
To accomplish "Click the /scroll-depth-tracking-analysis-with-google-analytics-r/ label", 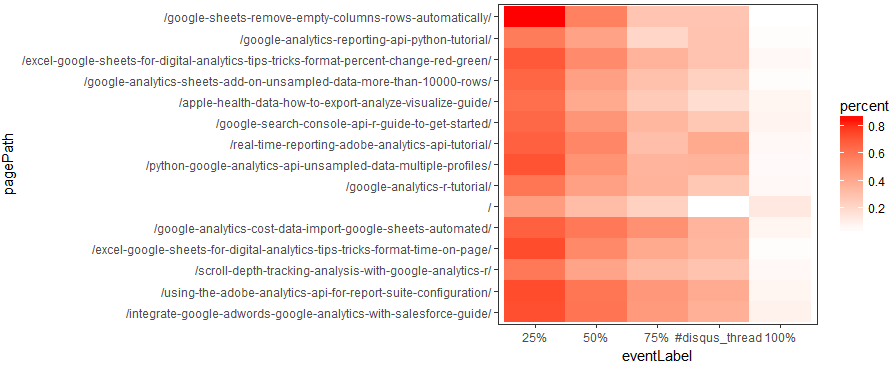I will 343,270.
